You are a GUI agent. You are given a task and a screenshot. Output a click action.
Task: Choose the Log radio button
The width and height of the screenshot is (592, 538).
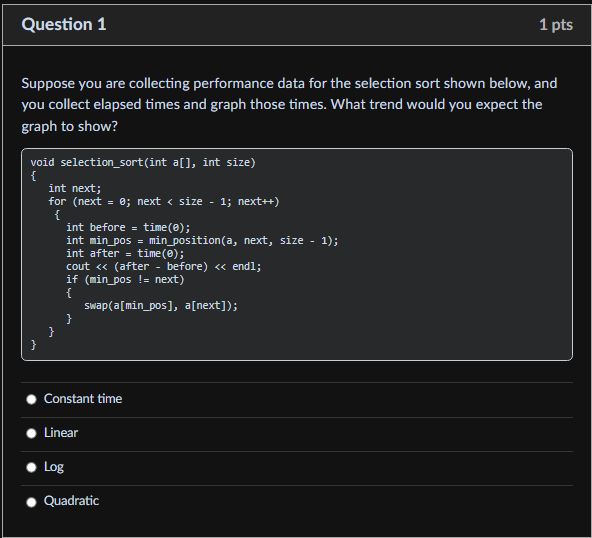31,467
